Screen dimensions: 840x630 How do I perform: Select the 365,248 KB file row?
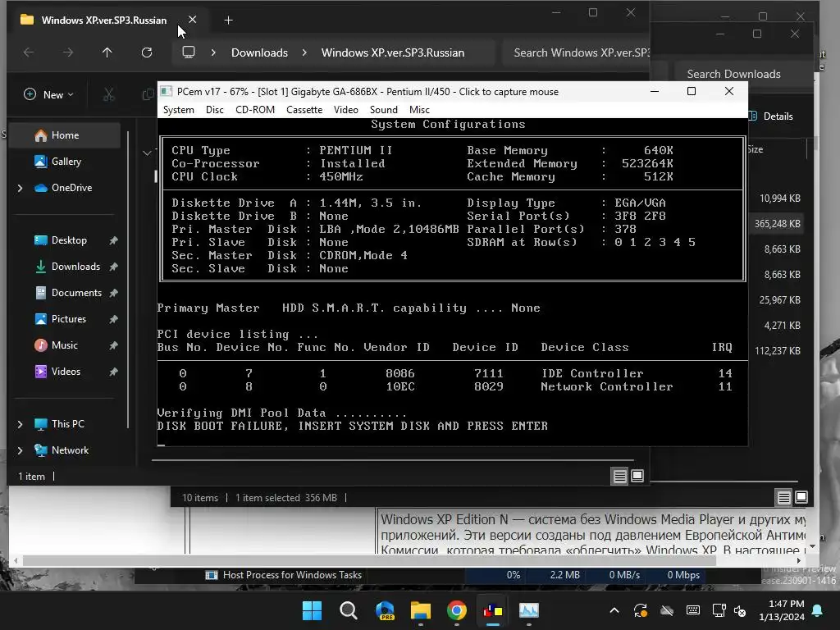click(777, 224)
